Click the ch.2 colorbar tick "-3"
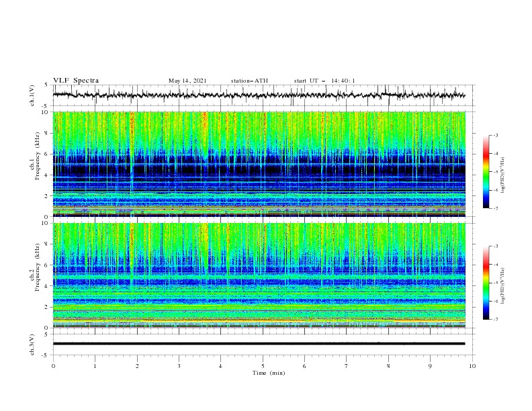 tap(495, 246)
